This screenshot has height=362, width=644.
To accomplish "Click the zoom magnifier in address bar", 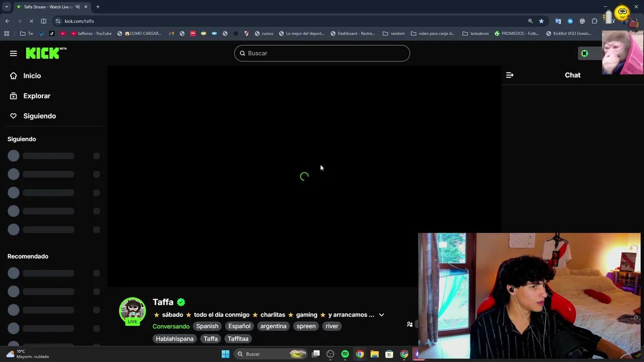I will point(530,21).
